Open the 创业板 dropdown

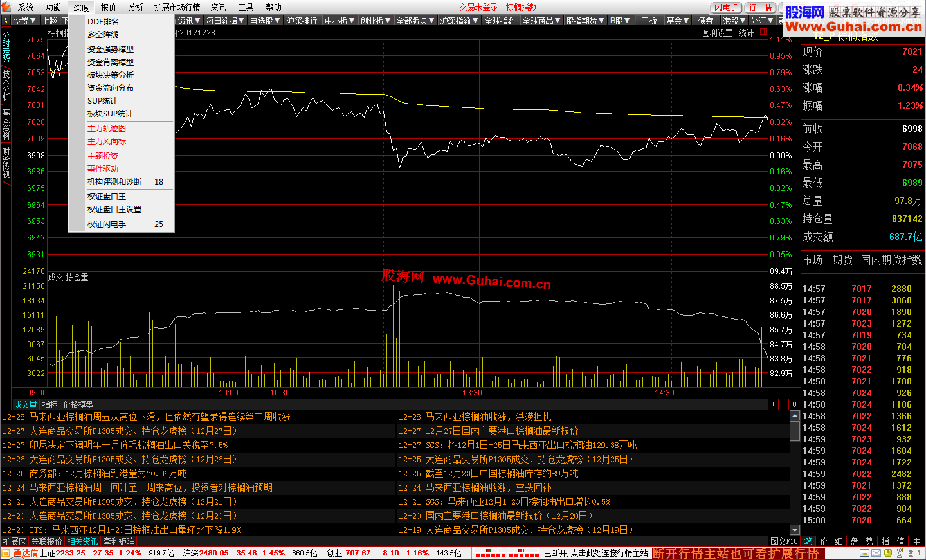point(376,21)
